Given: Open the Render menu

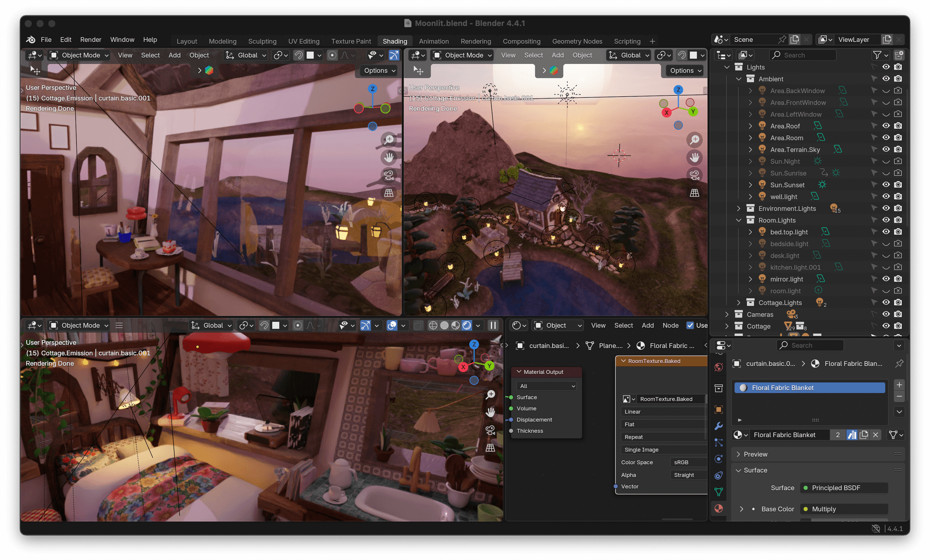Looking at the screenshot, I should pos(91,40).
